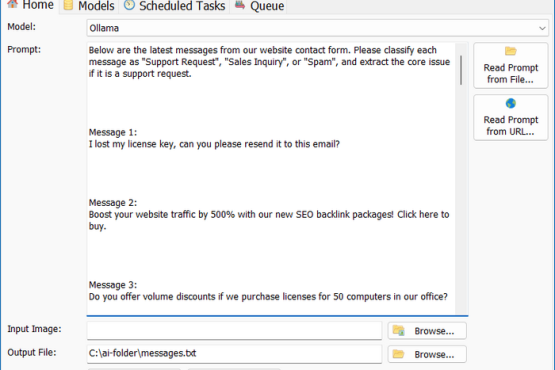Open the Model dropdown showing Ollama

(317, 28)
